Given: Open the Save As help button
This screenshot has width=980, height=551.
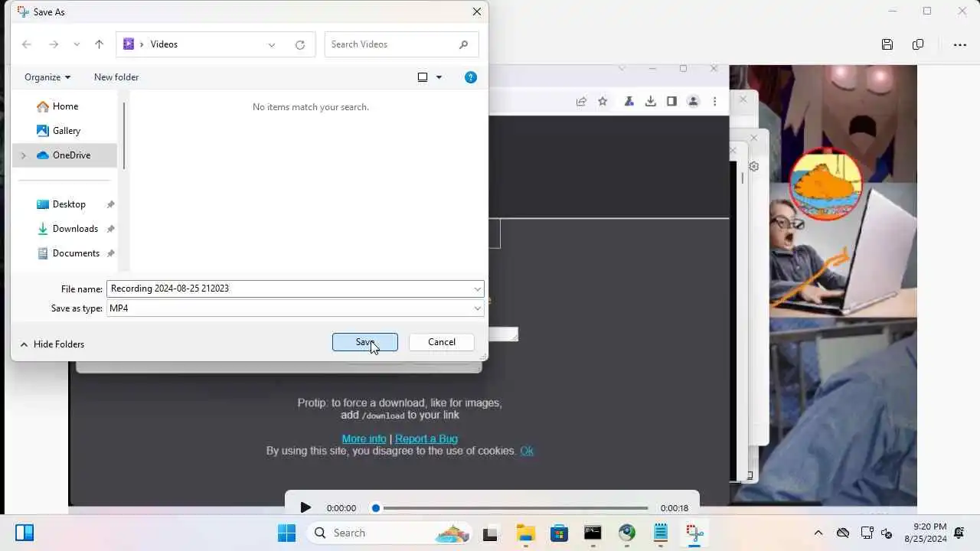Looking at the screenshot, I should (x=471, y=77).
